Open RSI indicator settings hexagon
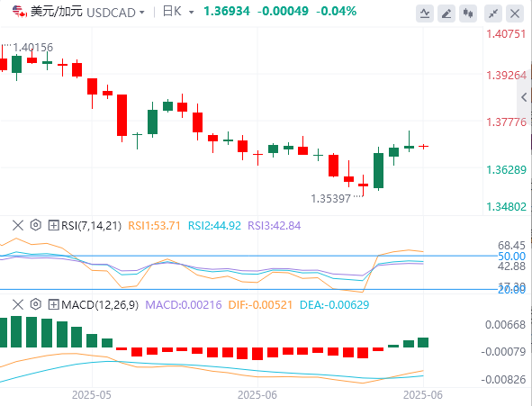 pos(36,225)
